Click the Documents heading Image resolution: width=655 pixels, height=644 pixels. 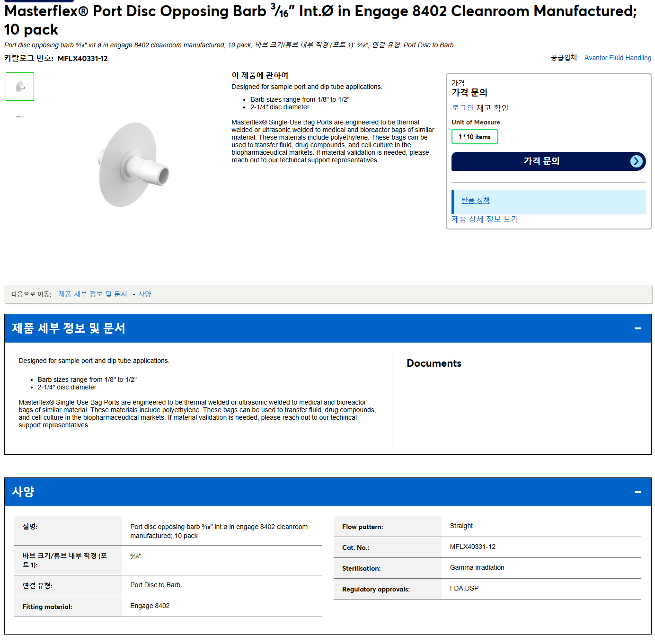(434, 363)
